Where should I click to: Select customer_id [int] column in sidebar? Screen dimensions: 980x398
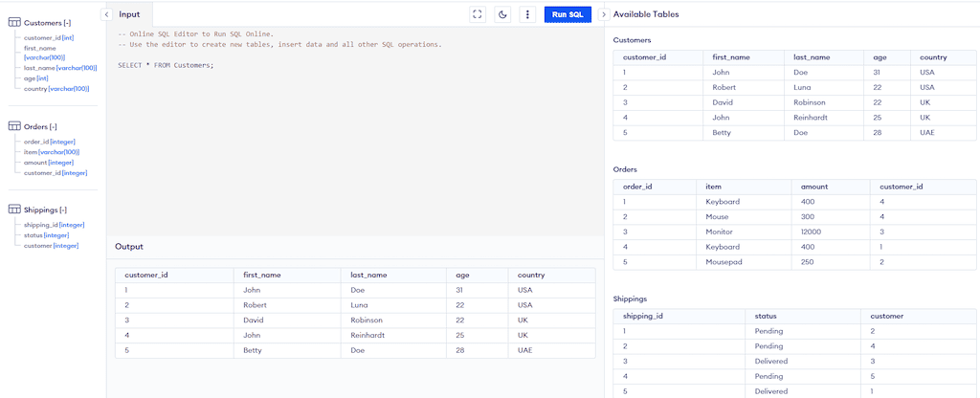(x=49, y=38)
